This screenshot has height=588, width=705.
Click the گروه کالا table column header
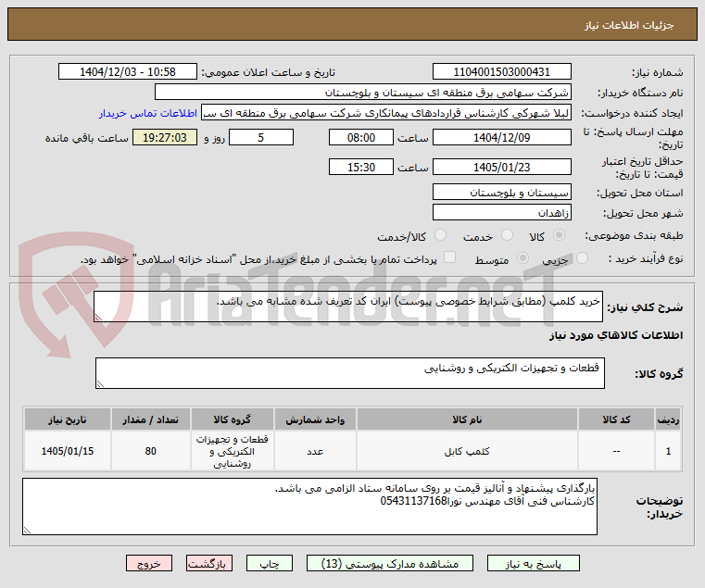coord(232,419)
